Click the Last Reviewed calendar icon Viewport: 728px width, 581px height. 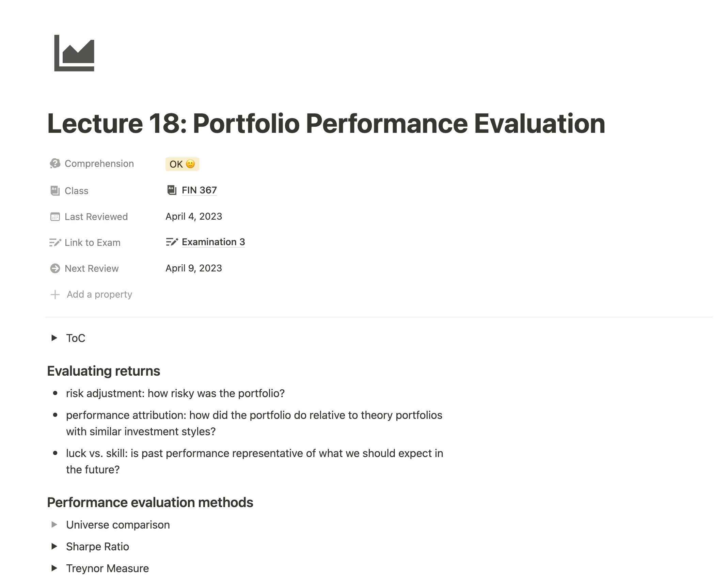pyautogui.click(x=55, y=217)
